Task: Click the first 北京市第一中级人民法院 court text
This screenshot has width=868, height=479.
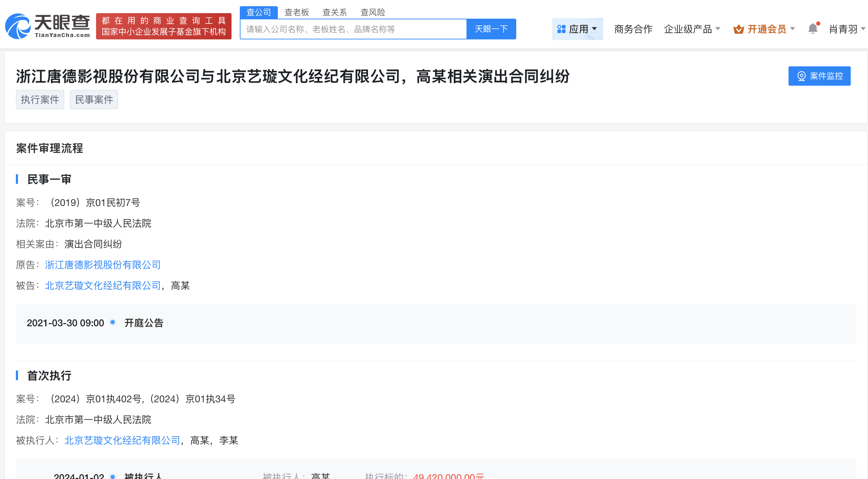Action: [x=98, y=223]
